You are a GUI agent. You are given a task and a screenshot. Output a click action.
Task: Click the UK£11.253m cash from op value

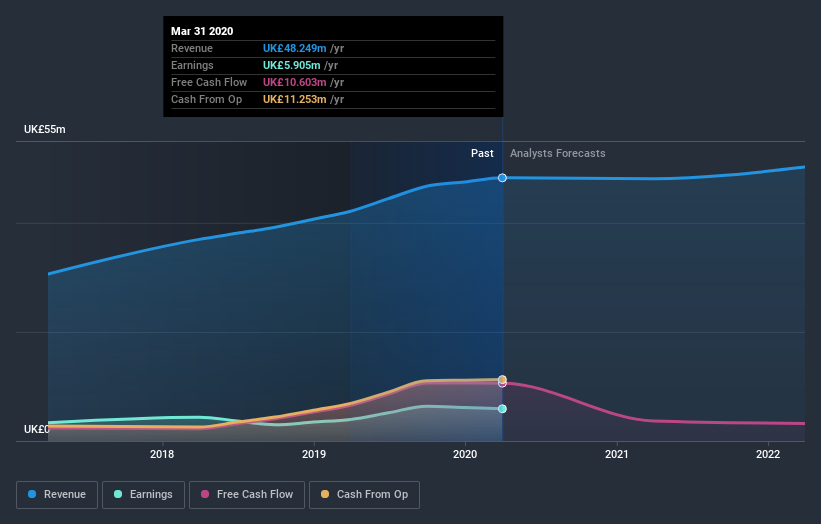pos(294,99)
